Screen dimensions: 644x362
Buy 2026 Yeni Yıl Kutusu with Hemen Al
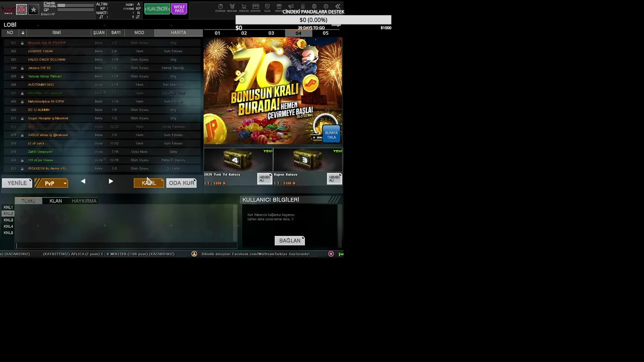(265, 178)
